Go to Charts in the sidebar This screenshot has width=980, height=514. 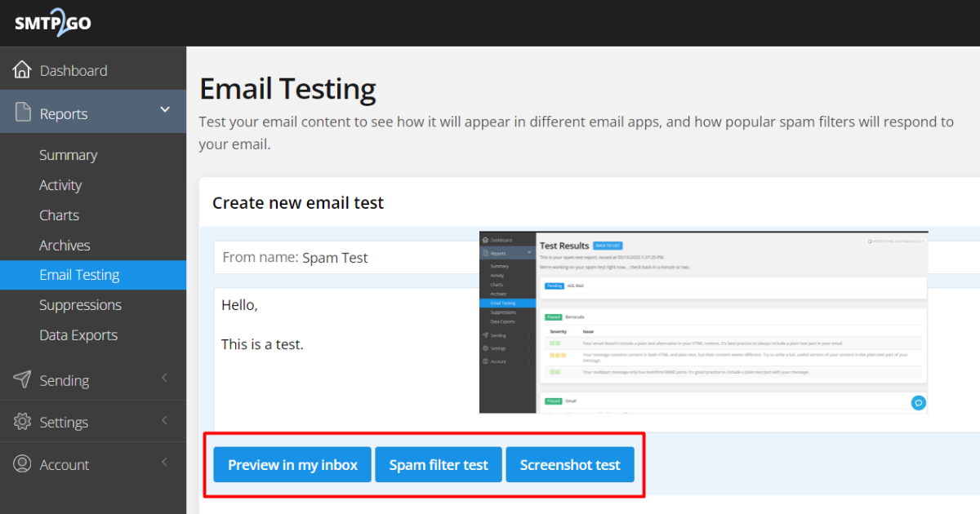pyautogui.click(x=59, y=215)
